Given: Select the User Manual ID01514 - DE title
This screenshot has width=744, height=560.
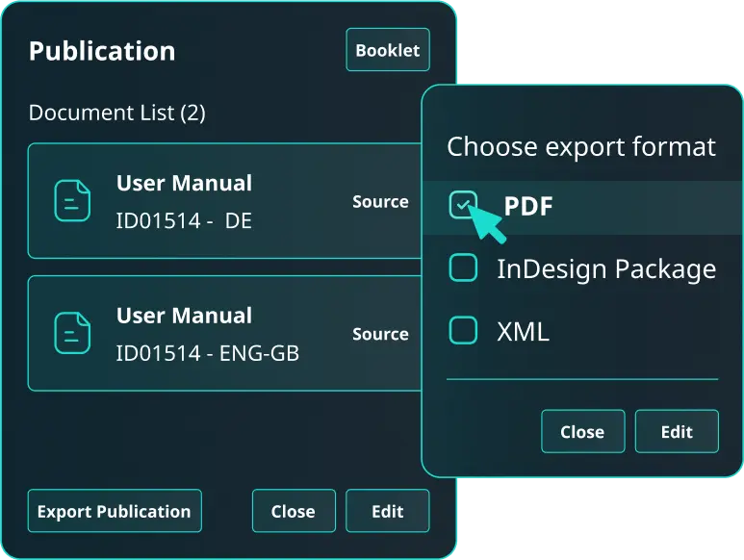Looking at the screenshot, I should [x=184, y=183].
